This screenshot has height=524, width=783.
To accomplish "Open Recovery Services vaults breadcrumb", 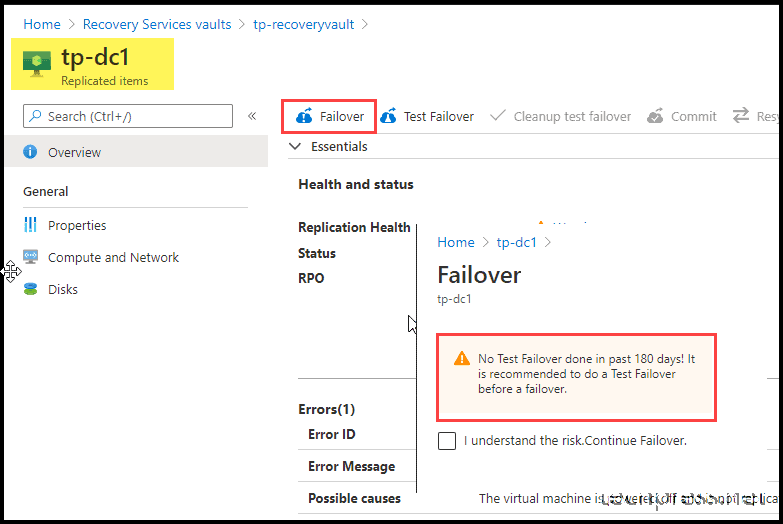I will (x=157, y=24).
